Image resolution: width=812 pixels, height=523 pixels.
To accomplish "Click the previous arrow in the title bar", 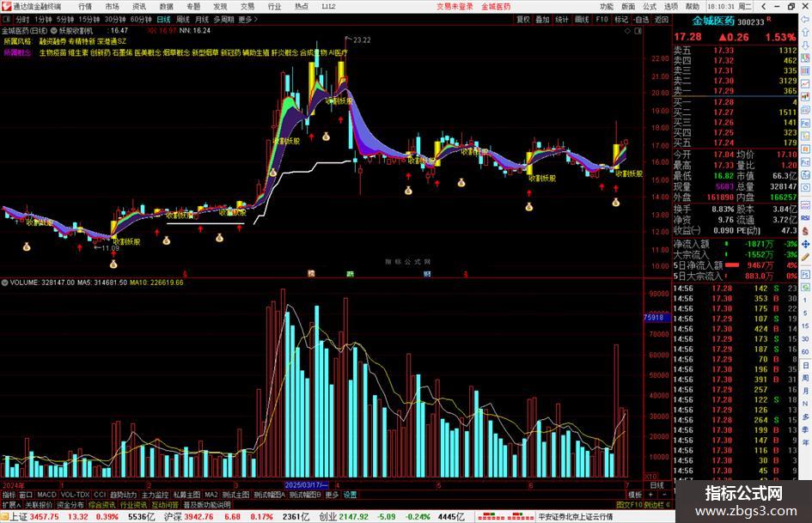I will click(764, 6).
